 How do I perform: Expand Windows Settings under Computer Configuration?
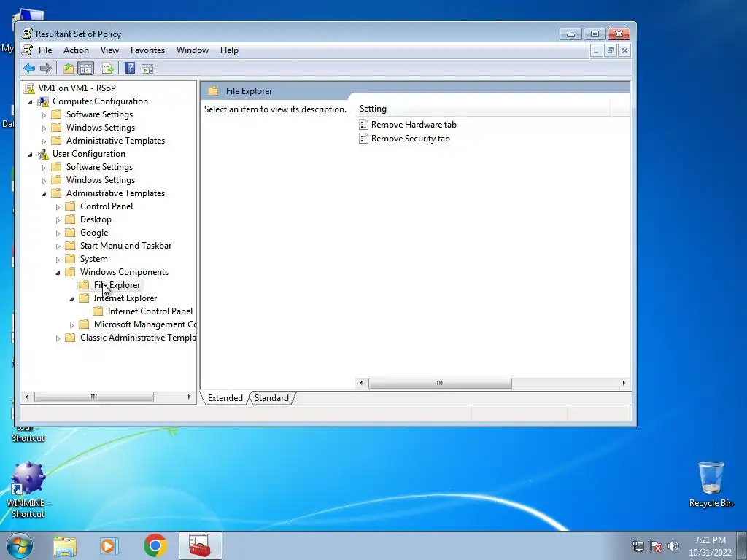tap(44, 128)
